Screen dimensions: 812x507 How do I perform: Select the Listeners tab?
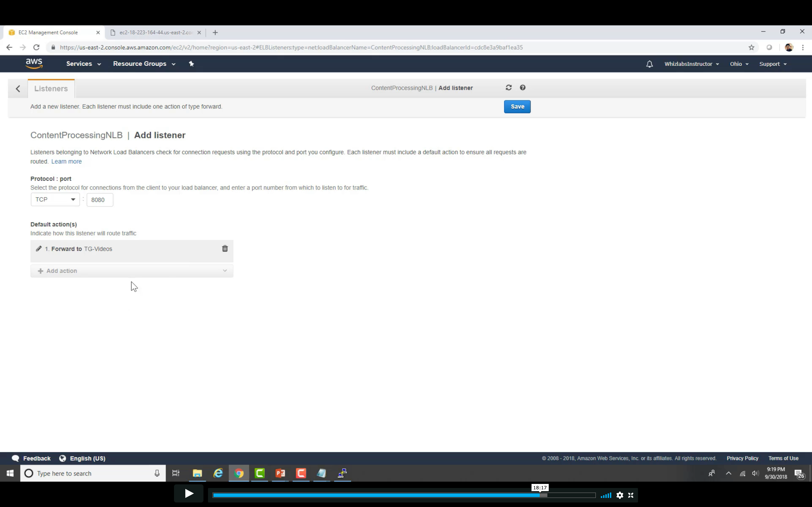coord(51,88)
